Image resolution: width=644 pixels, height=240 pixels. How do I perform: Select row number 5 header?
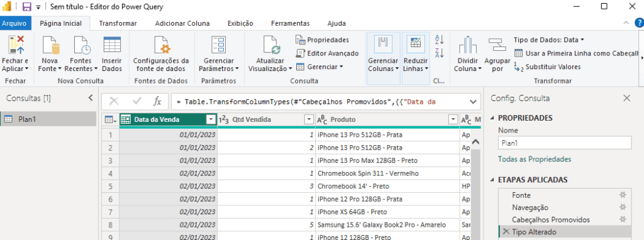(111, 186)
